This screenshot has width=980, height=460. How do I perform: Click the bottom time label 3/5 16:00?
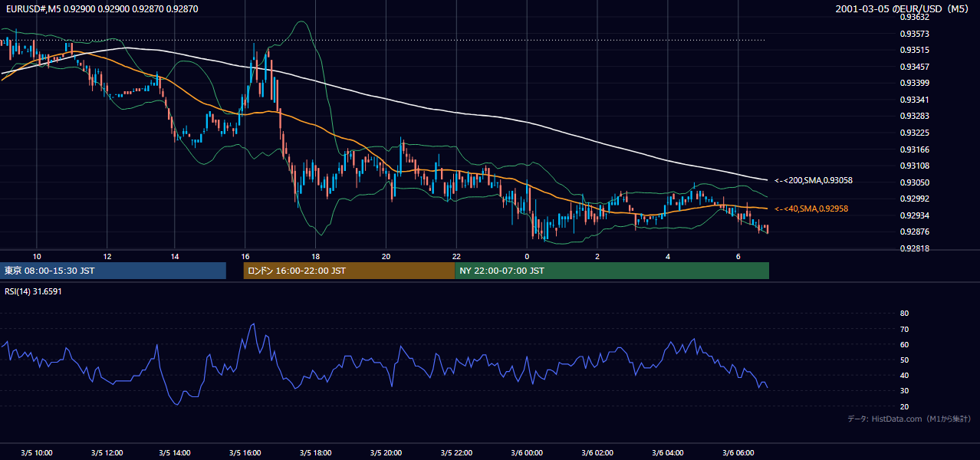245,452
